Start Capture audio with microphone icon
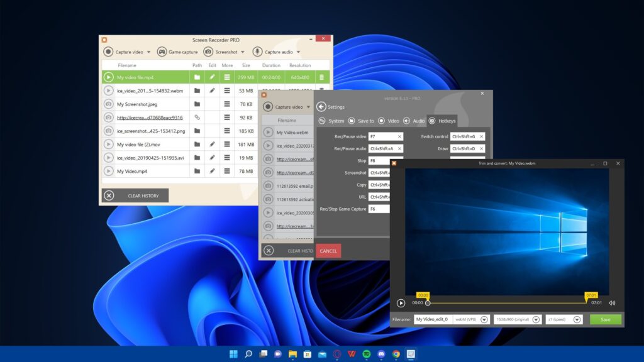Image resolution: width=644 pixels, height=362 pixels. [x=273, y=52]
